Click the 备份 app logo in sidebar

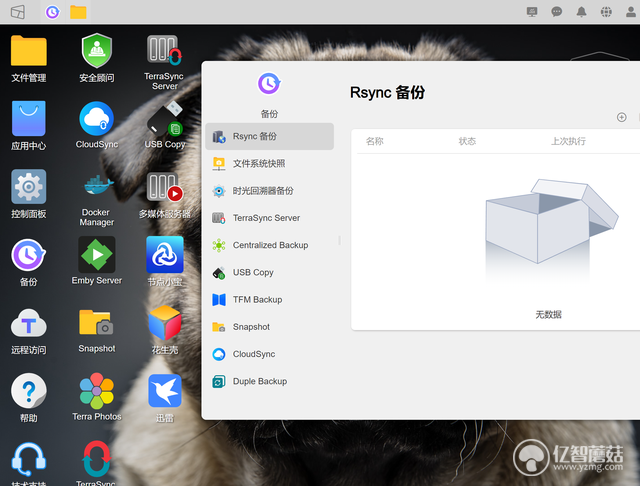269,84
